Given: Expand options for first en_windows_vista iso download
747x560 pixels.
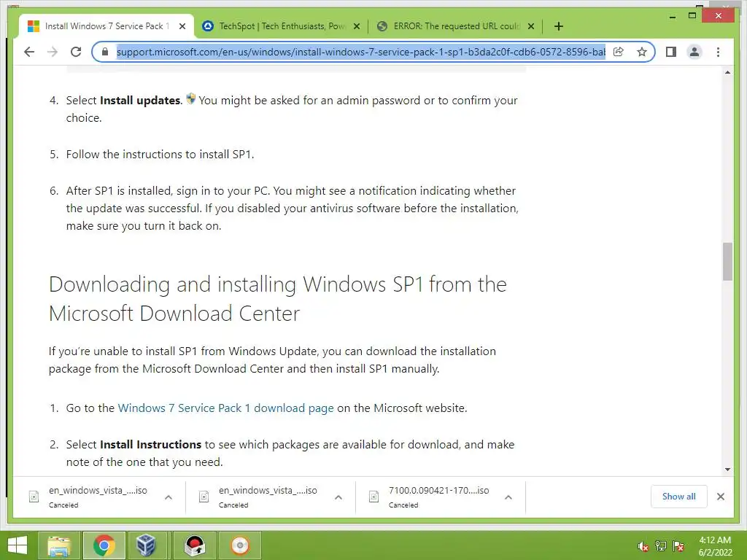Looking at the screenshot, I should [169, 497].
